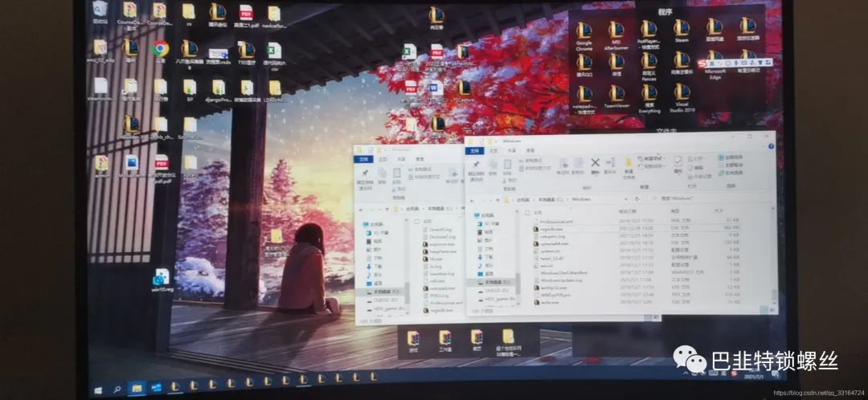This screenshot has width=868, height=400.
Task: Open the File tab in back Explorer
Action: 363,159
